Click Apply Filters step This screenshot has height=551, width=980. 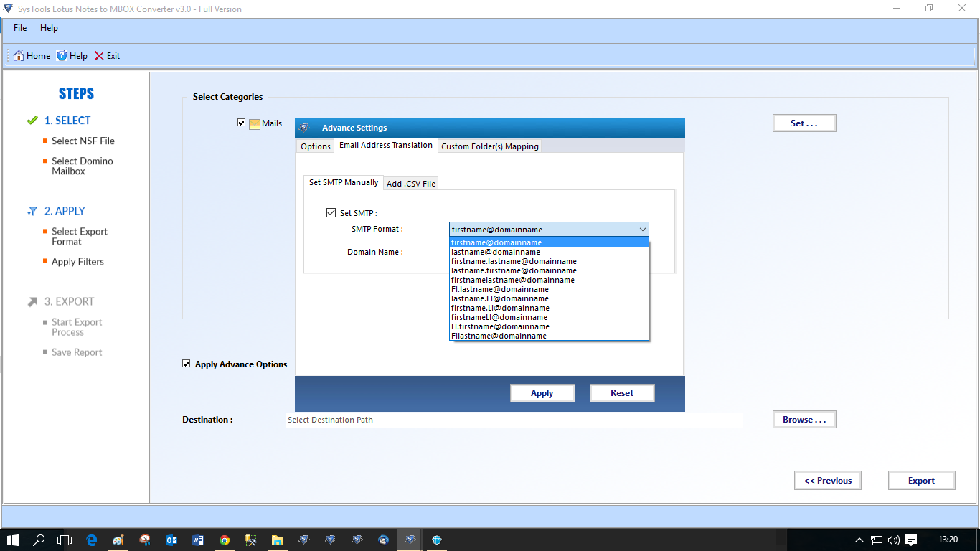(77, 262)
